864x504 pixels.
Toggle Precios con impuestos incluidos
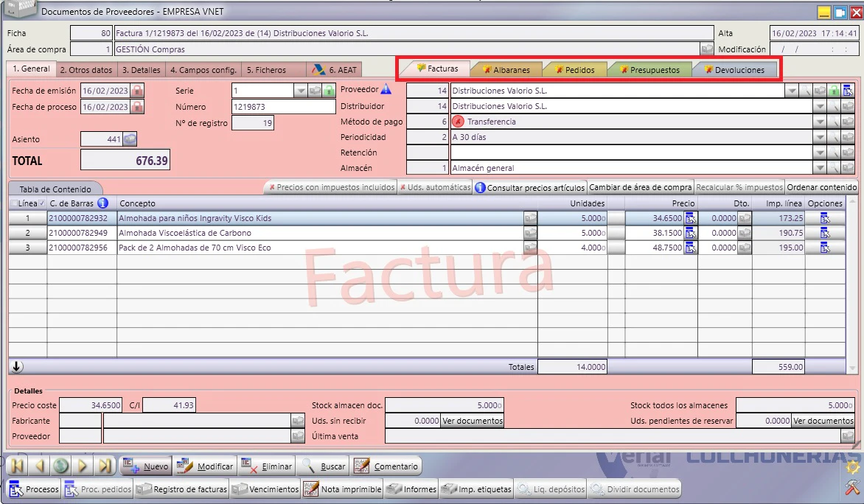[332, 187]
